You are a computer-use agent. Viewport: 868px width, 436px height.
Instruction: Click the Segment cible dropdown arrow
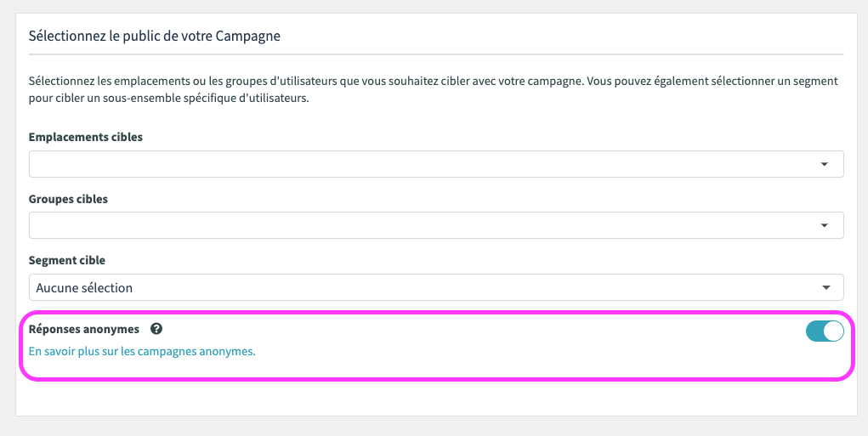point(826,288)
